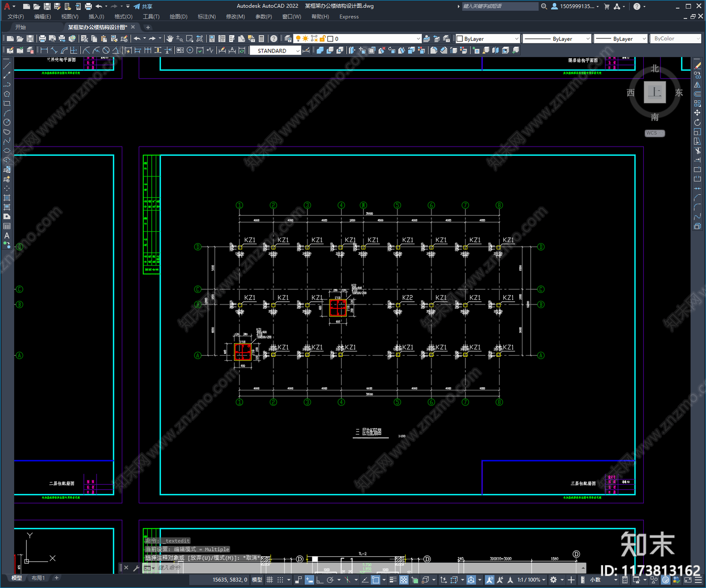Click the keyword search box in title bar
Viewport: 706px width, 588px height.
[x=500, y=6]
